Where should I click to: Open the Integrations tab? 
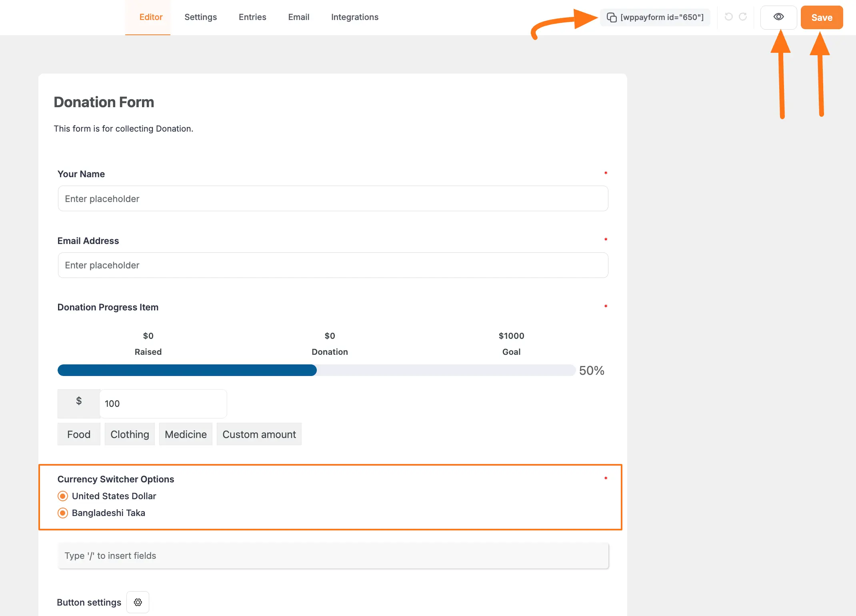[x=354, y=17]
